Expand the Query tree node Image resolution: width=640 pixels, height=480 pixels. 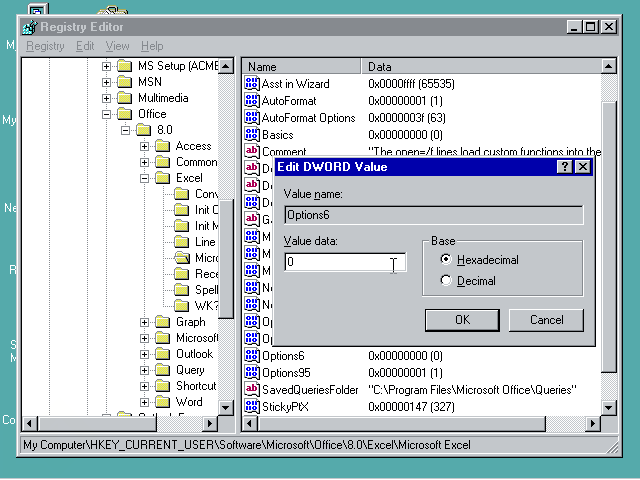pos(144,370)
